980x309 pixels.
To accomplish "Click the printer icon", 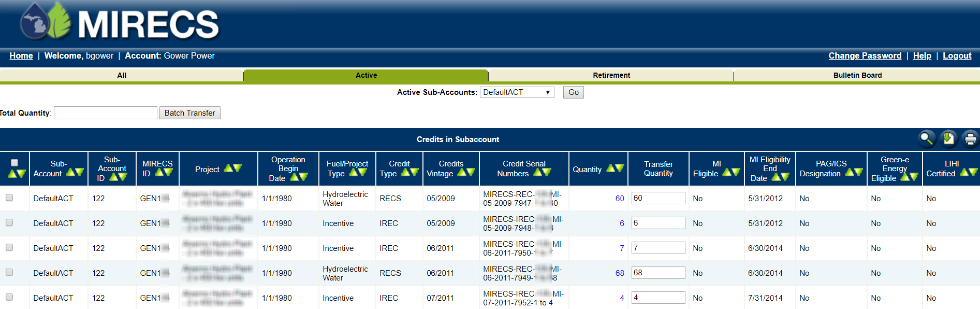I will tap(970, 138).
